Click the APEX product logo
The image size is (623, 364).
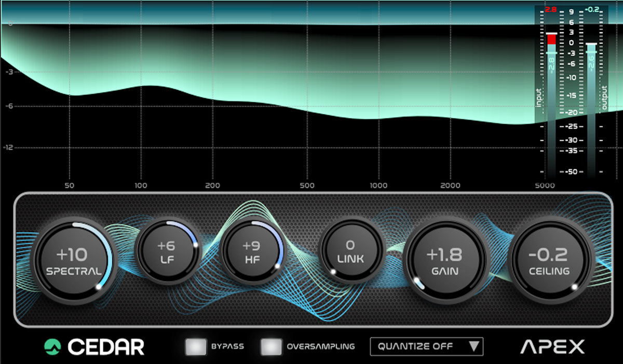pyautogui.click(x=552, y=346)
